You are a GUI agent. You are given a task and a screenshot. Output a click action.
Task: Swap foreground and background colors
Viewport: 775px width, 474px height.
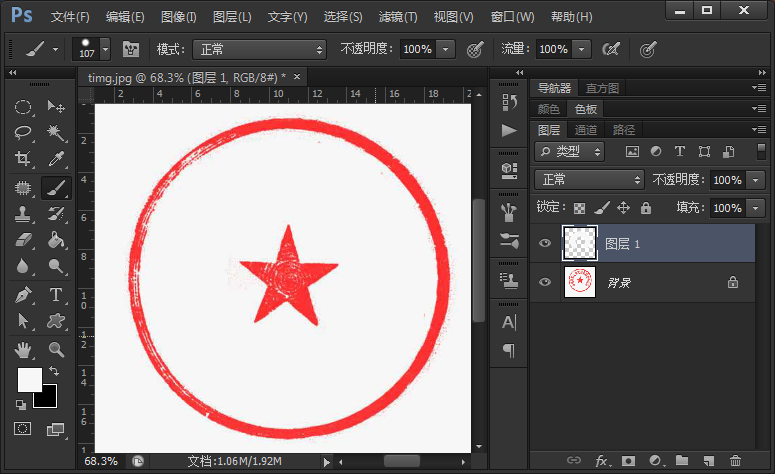(x=54, y=371)
